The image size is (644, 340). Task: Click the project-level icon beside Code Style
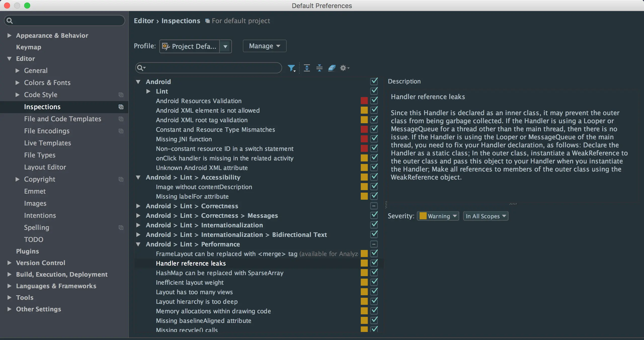[x=121, y=95]
